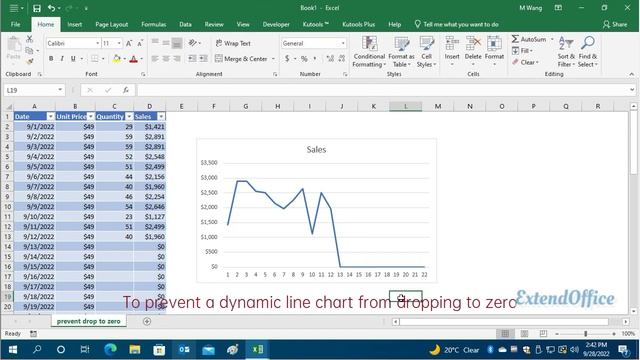Apply the red font color
This screenshot has width=640, height=360.
point(133,59)
